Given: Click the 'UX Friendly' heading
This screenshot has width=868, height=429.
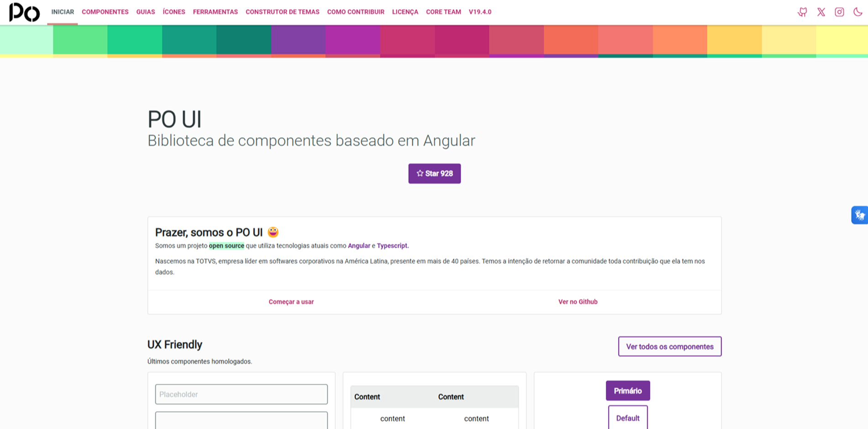Looking at the screenshot, I should point(175,345).
